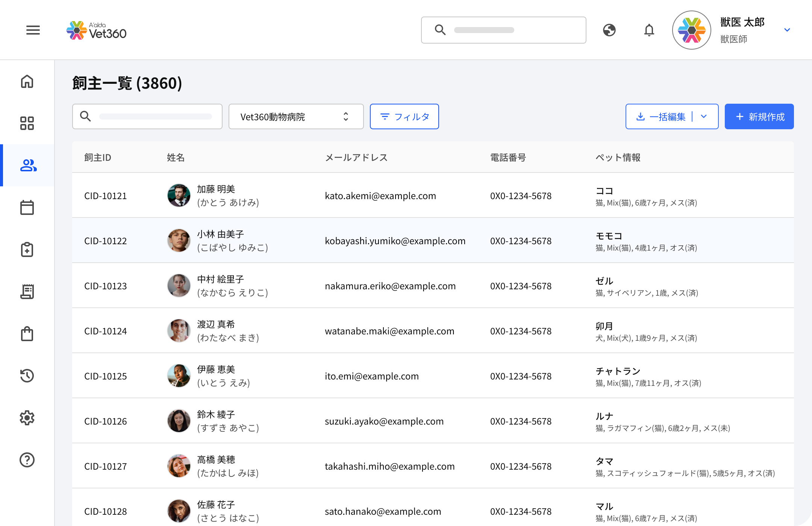This screenshot has width=812, height=526.
Task: Expand 獣医 太郎 user menu chevron
Action: click(x=787, y=30)
